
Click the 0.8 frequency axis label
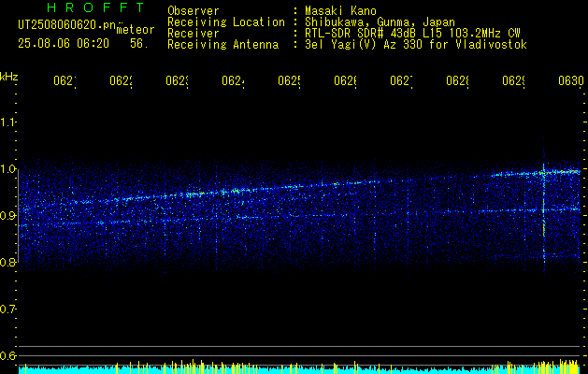pos(7,262)
